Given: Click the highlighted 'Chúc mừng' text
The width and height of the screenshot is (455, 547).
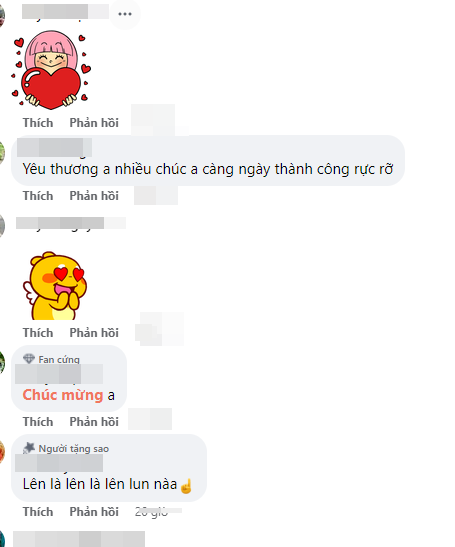Looking at the screenshot, I should (x=63, y=395).
